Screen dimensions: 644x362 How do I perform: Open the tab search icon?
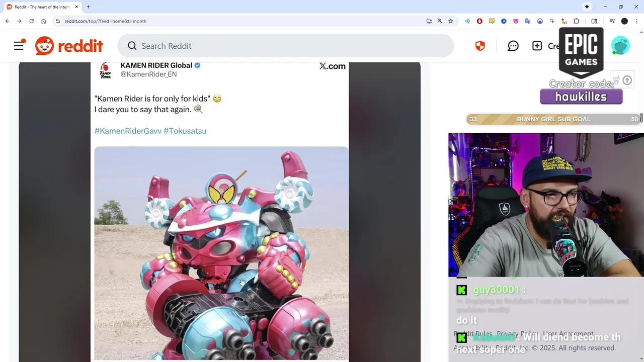[594, 21]
